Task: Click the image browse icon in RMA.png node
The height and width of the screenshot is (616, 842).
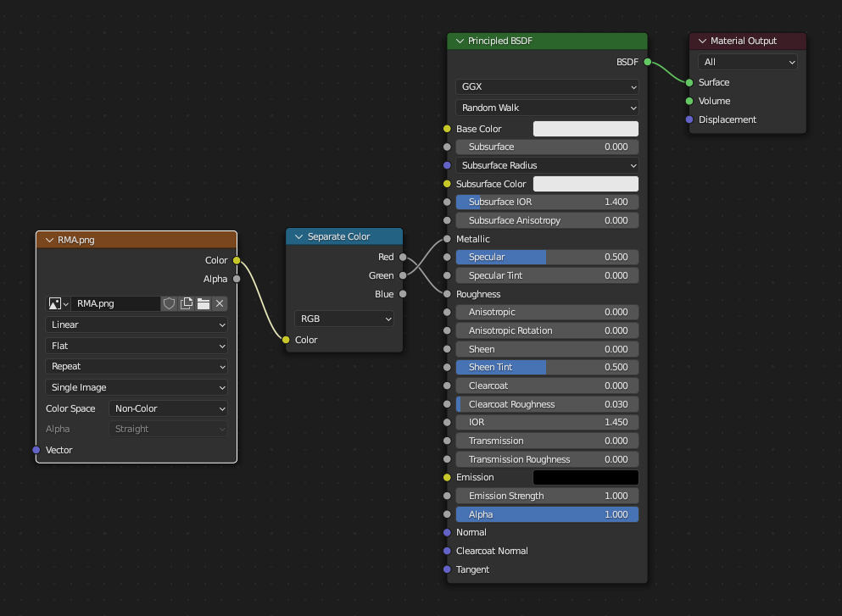Action: tap(58, 303)
